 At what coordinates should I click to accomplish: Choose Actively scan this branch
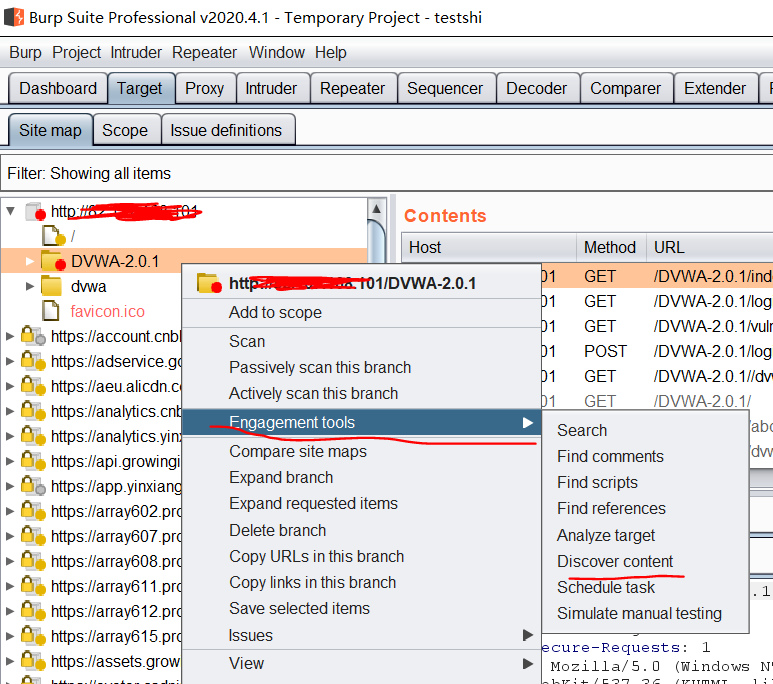pos(361,394)
